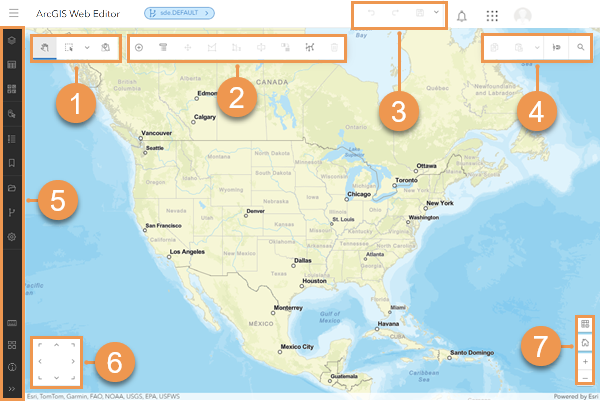Click the Chicago city label
Screen dimensions: 600x401
359,194
